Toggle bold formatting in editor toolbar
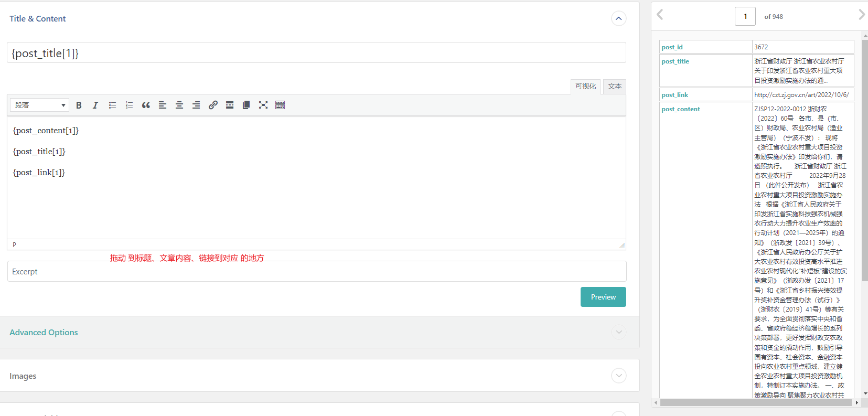The image size is (868, 416). coord(79,105)
